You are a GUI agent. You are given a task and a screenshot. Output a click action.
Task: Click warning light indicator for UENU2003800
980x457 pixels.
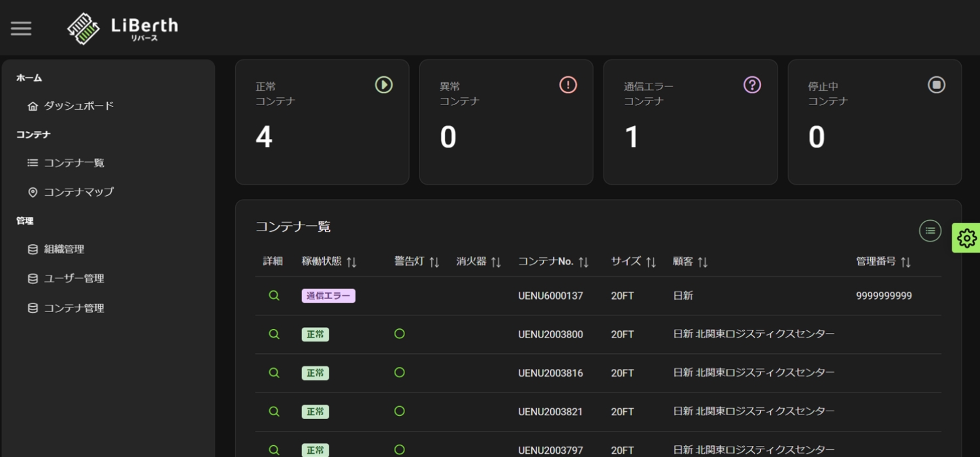(x=399, y=334)
